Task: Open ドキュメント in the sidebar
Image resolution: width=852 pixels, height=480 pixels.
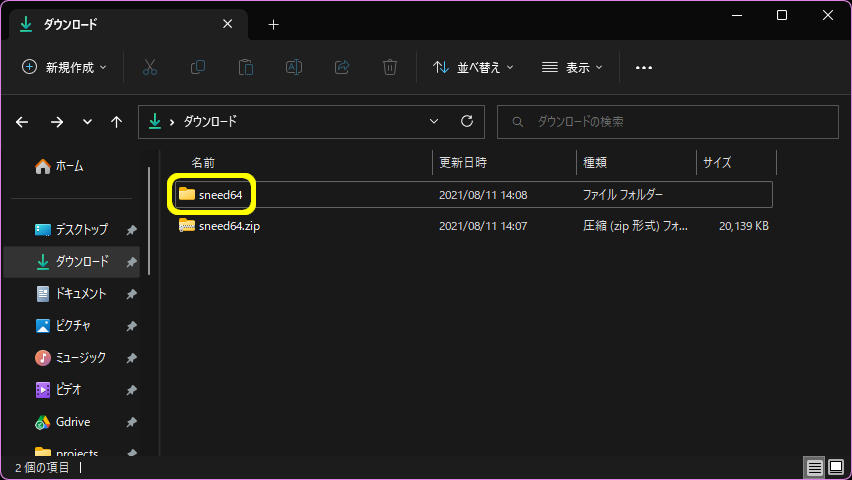Action: [72, 294]
